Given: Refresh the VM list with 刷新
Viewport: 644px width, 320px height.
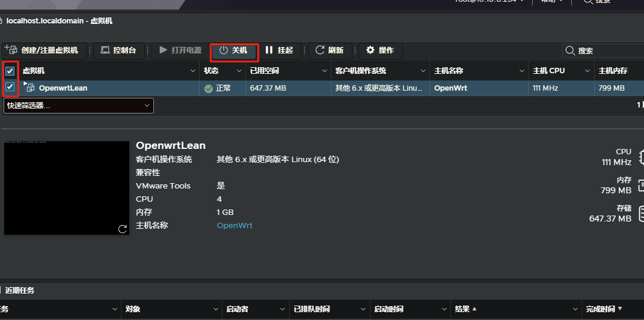Looking at the screenshot, I should tap(330, 50).
